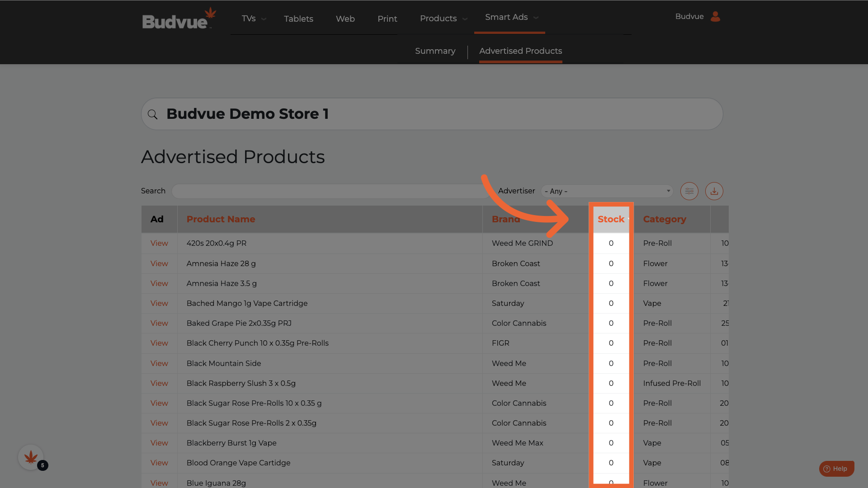Click the product Search input field
868x488 pixels.
(x=330, y=191)
